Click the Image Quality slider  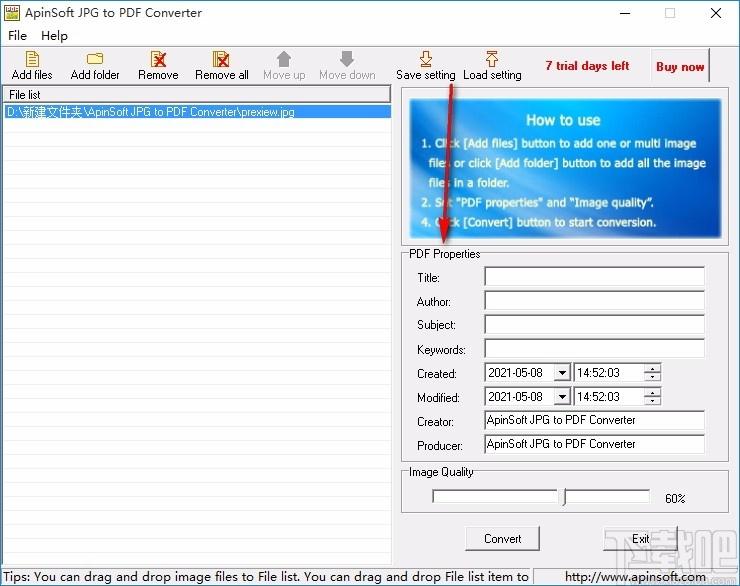(x=565, y=497)
